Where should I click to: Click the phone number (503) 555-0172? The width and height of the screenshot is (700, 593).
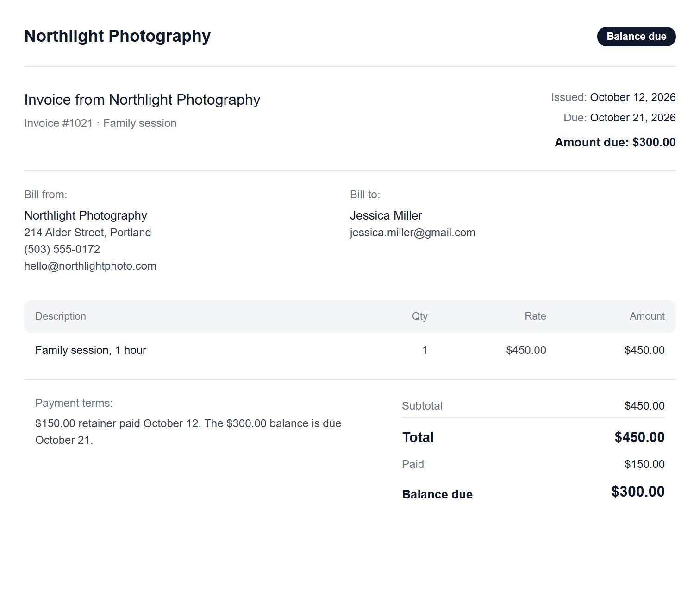click(62, 249)
